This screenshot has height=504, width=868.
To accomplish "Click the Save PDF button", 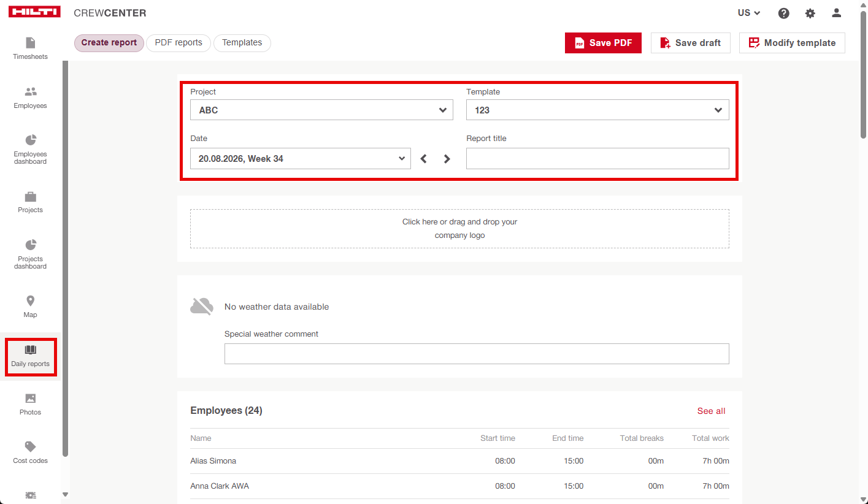I will [x=603, y=43].
